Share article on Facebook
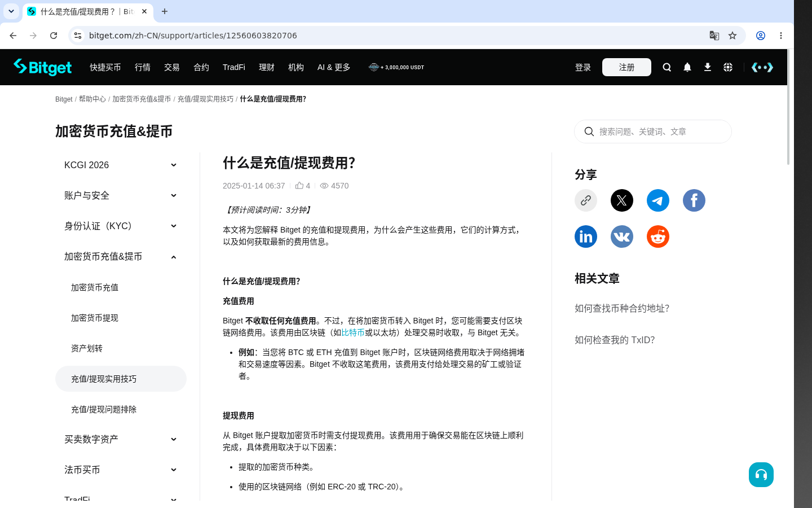812x508 pixels. [x=694, y=200]
